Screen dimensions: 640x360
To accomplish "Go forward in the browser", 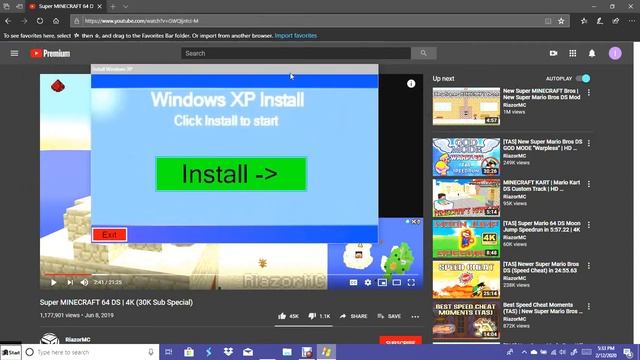I will pyautogui.click(x=24, y=21).
